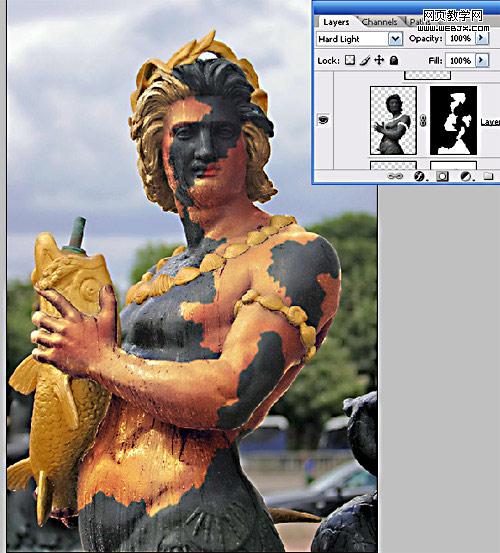The width and height of the screenshot is (500, 553).
Task: Open the Paths tab
Action: point(419,22)
